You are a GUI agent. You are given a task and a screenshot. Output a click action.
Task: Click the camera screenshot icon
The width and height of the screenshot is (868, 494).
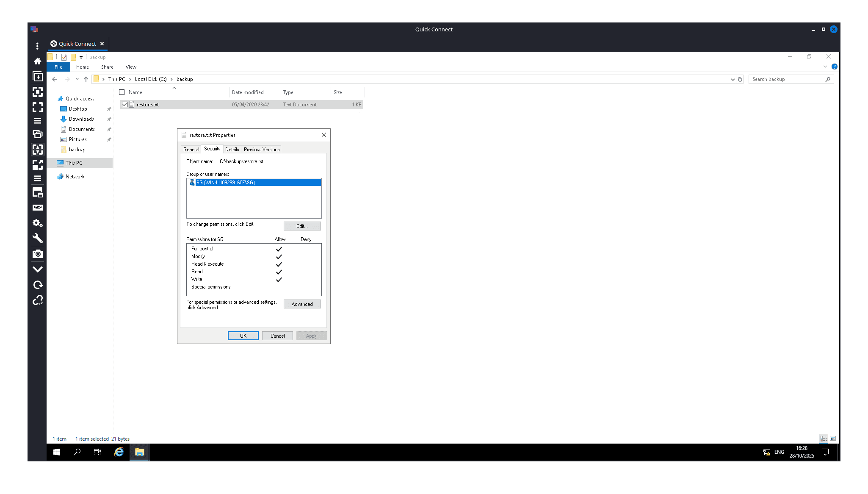38,254
